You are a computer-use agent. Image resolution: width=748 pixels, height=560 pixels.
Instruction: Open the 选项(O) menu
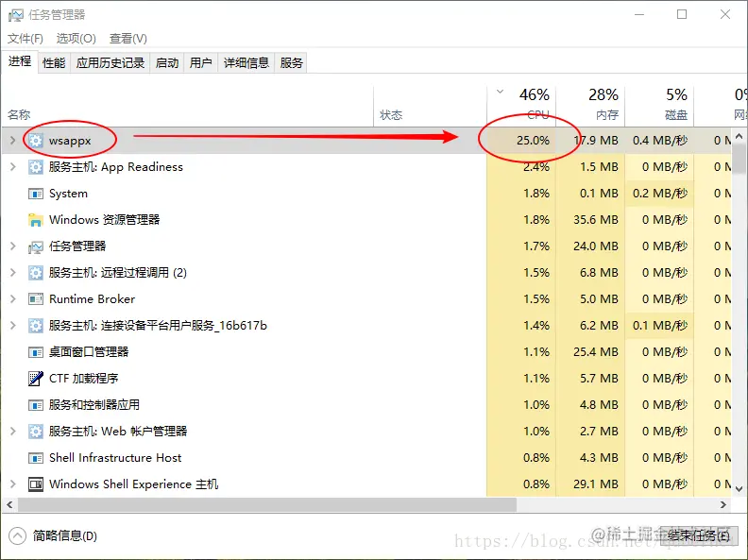point(76,38)
